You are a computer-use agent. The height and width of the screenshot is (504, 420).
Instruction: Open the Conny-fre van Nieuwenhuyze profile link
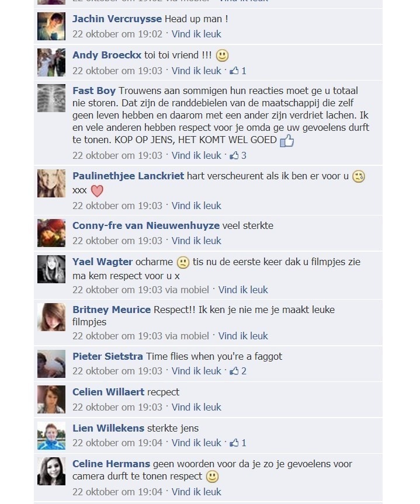(x=145, y=225)
